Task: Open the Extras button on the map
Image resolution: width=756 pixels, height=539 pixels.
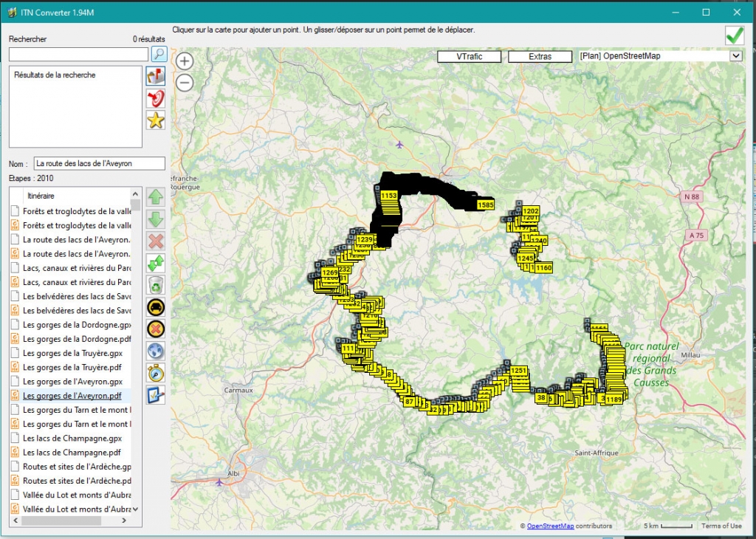Action: pos(540,56)
